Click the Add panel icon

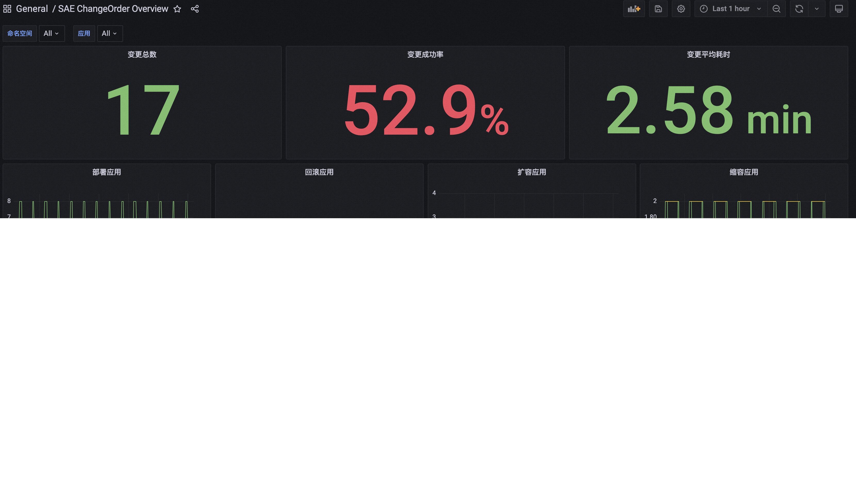click(x=634, y=9)
